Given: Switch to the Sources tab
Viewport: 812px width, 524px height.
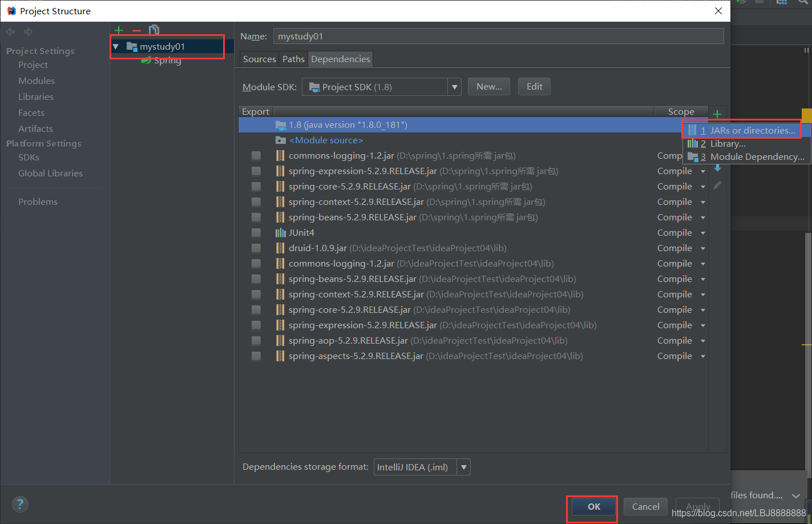Looking at the screenshot, I should click(x=259, y=59).
